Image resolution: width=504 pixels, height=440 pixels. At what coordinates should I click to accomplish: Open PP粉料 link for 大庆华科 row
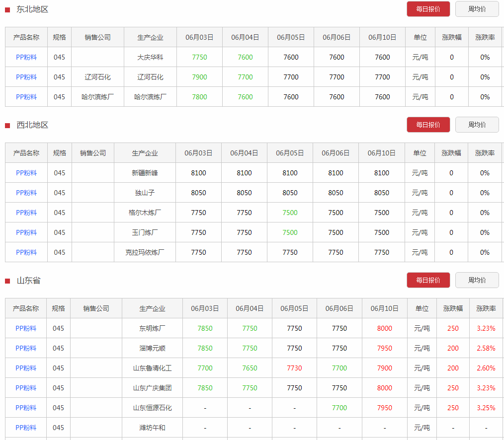point(26,57)
